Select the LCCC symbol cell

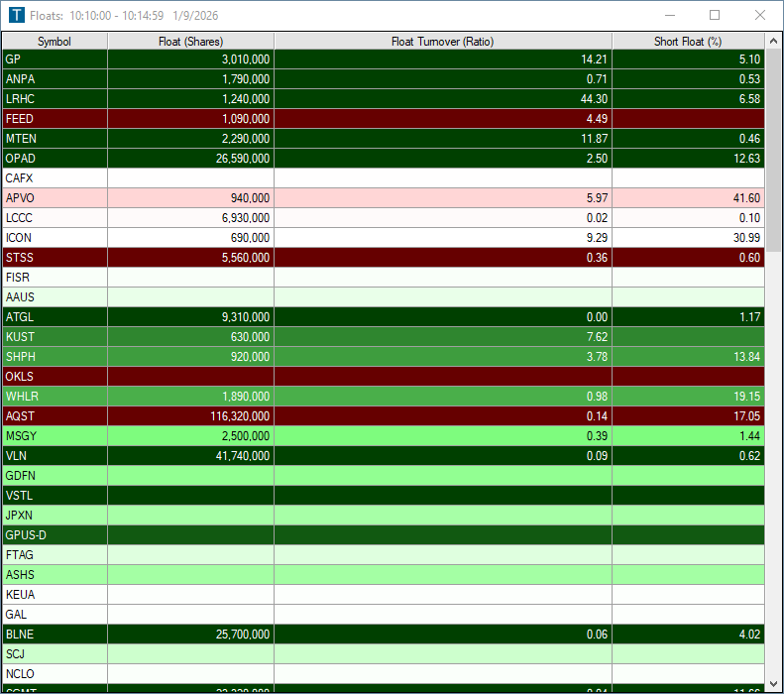[55, 218]
